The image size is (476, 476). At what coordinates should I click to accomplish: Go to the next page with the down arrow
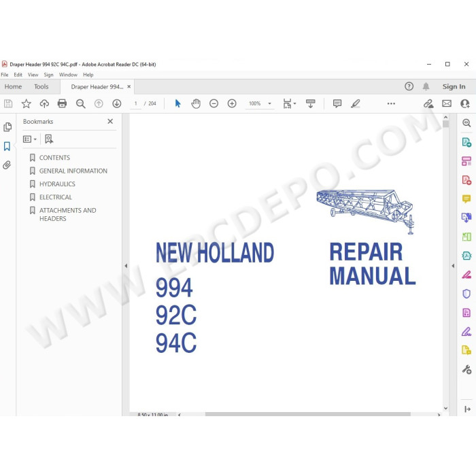click(x=117, y=104)
